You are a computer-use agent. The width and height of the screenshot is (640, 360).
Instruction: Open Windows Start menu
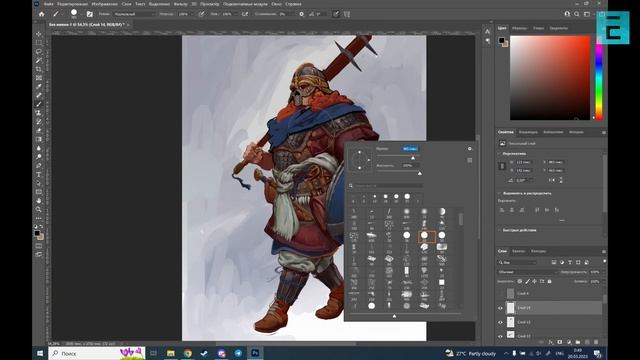pos(40,353)
